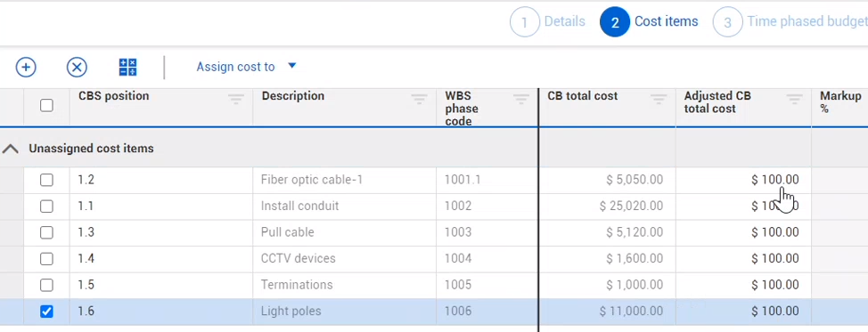Click CB total cost $ 25,020.00

tap(631, 206)
